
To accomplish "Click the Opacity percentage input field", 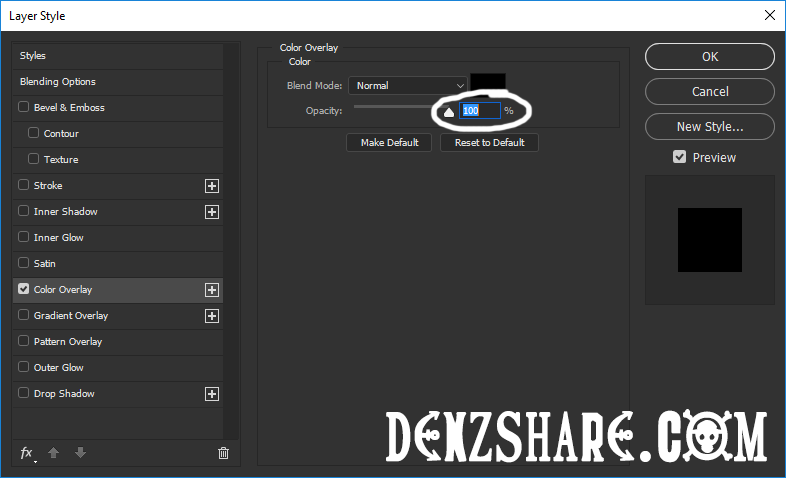I will [480, 111].
